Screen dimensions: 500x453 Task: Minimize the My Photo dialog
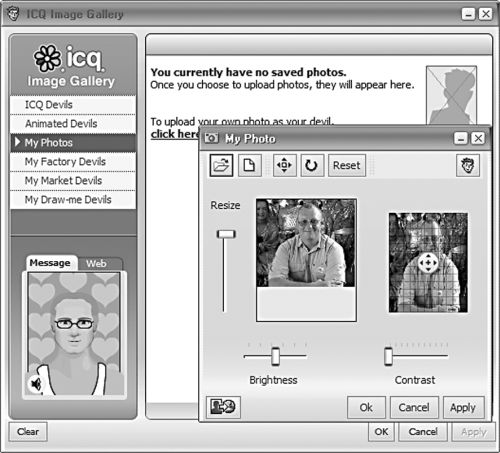[461, 138]
